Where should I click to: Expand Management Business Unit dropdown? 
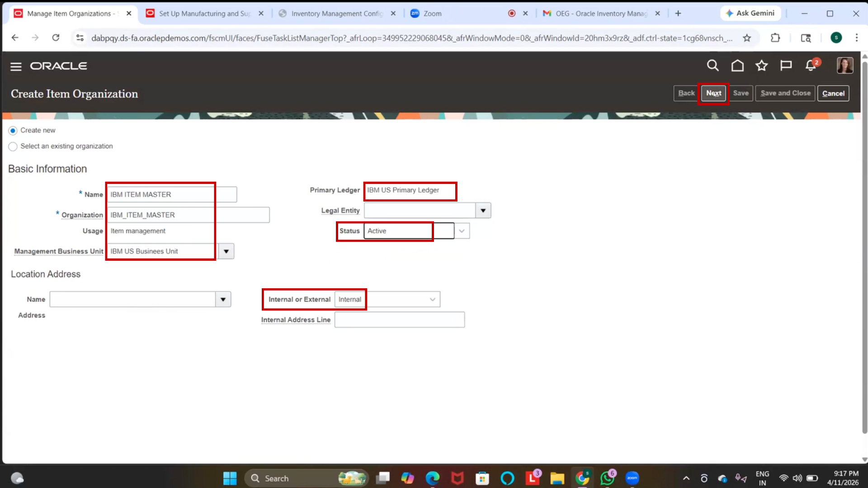coord(226,251)
